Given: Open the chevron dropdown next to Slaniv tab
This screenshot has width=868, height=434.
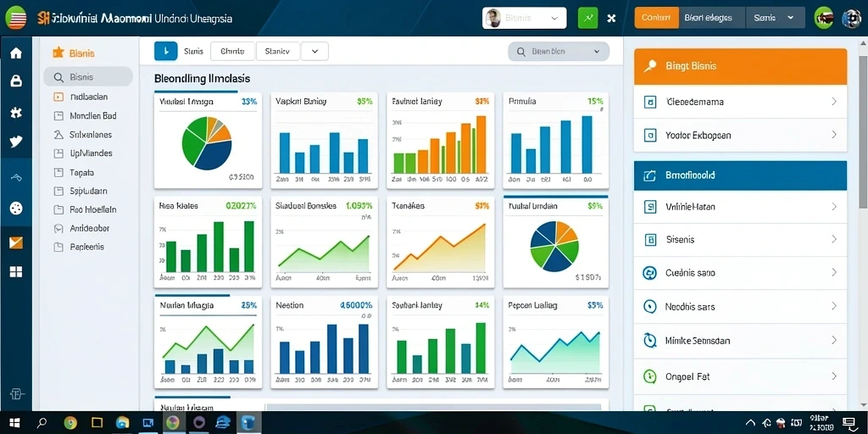Looking at the screenshot, I should 314,51.
